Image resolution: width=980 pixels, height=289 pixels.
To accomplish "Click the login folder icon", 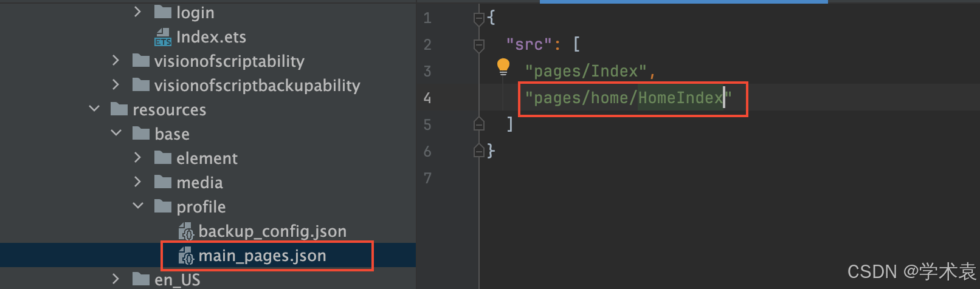I will [x=162, y=12].
